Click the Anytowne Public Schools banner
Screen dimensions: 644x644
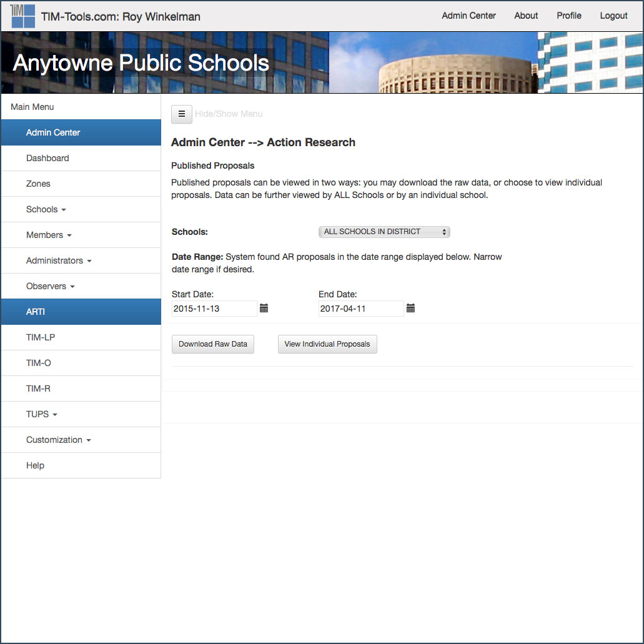pyautogui.click(x=322, y=62)
